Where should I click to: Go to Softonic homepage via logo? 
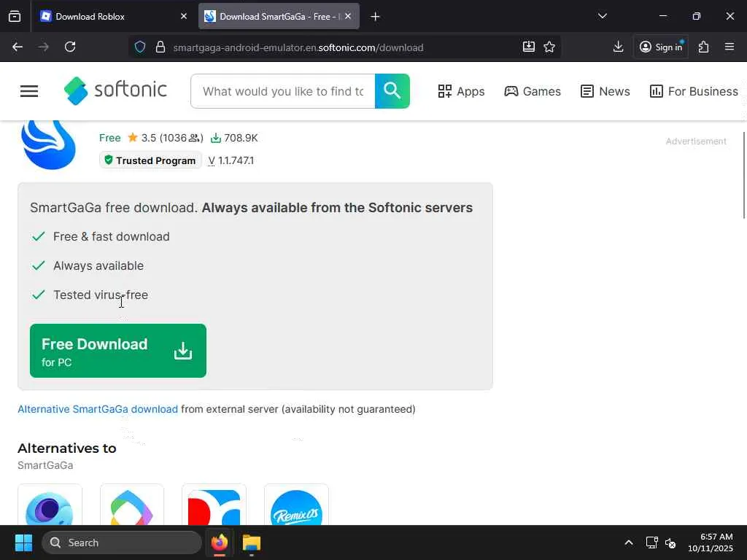(116, 90)
